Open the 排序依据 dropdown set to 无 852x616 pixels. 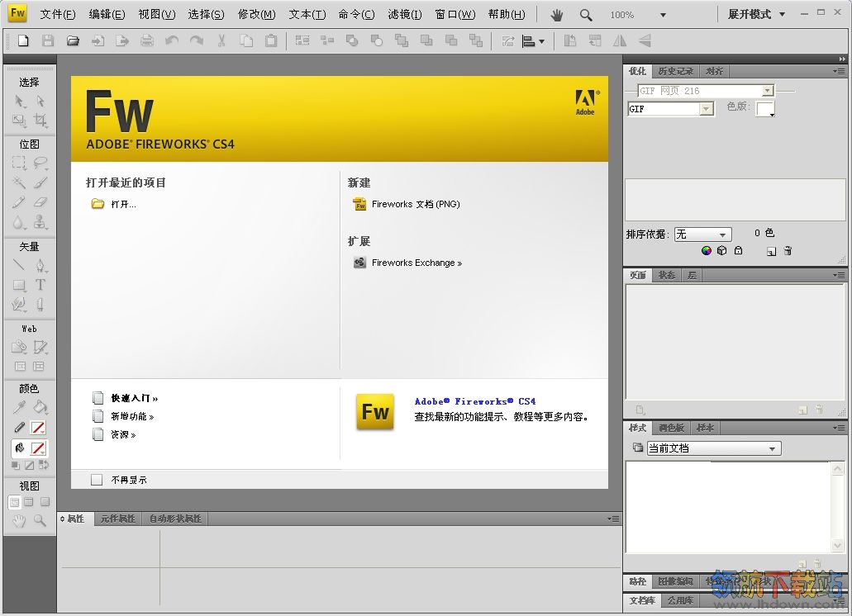[x=702, y=235]
